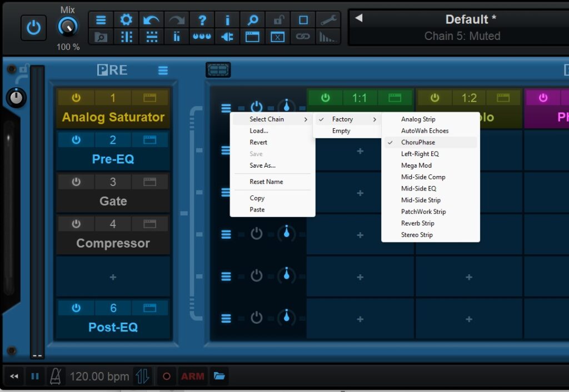Disable the Analog Saturator power button
The height and width of the screenshot is (392, 569).
76,98
